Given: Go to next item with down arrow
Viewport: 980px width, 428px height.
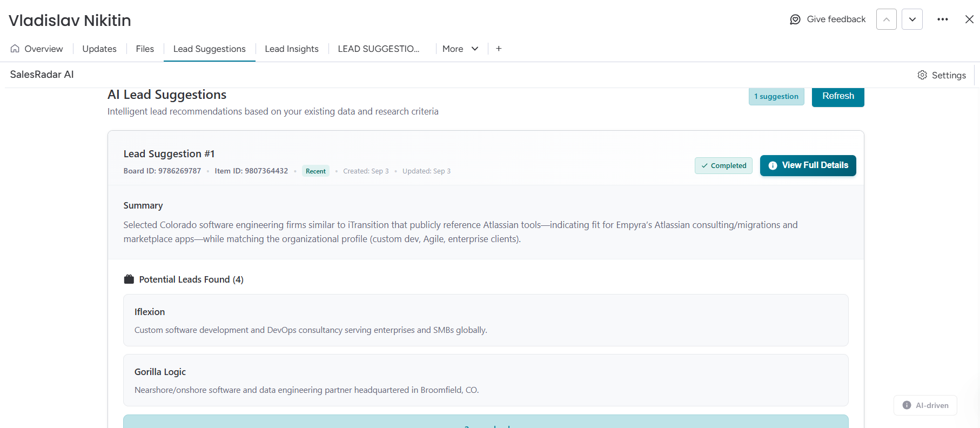Looking at the screenshot, I should (912, 19).
